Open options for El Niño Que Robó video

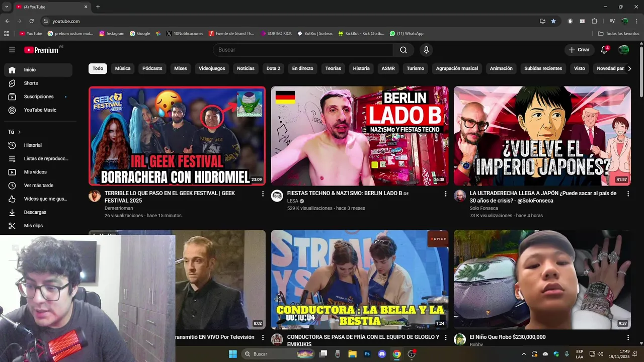click(628, 338)
